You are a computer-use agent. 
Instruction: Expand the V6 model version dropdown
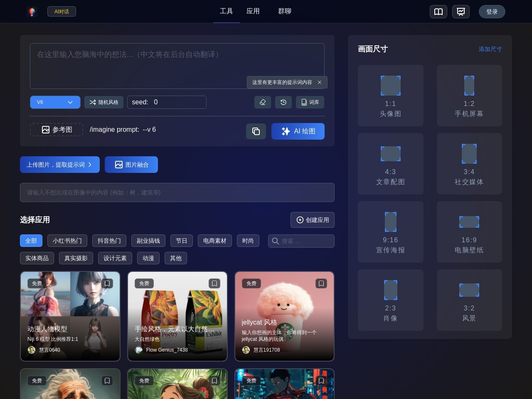(x=55, y=102)
